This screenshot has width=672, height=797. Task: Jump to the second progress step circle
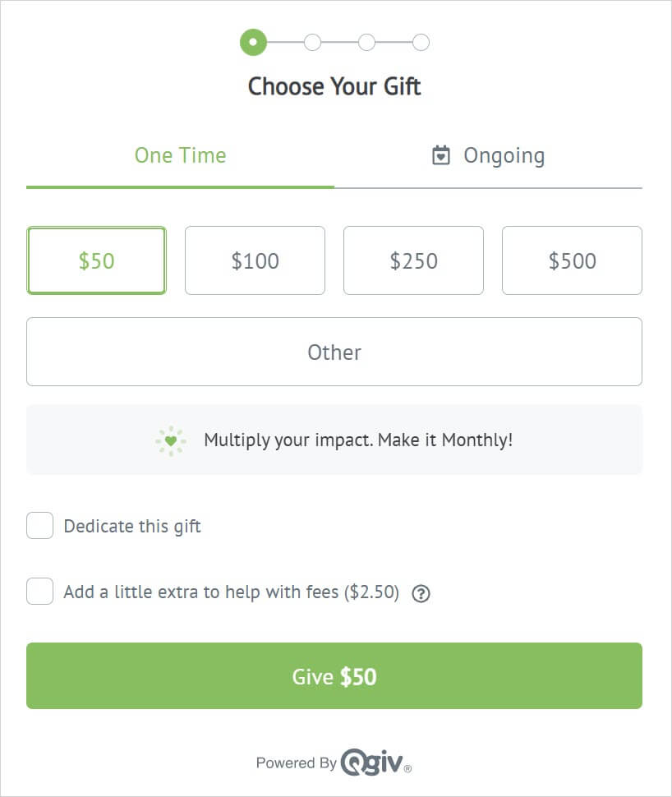(313, 42)
